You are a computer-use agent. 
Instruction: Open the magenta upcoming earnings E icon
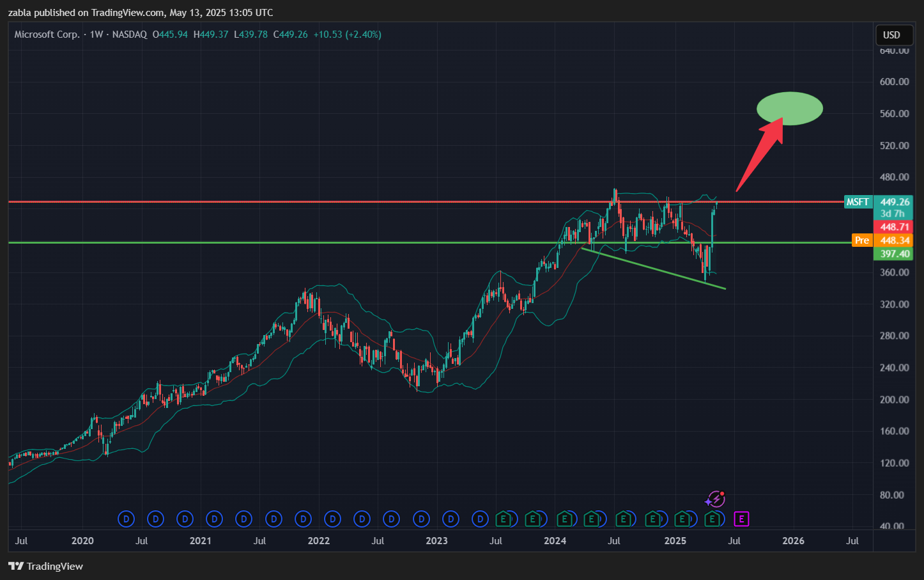coord(741,519)
